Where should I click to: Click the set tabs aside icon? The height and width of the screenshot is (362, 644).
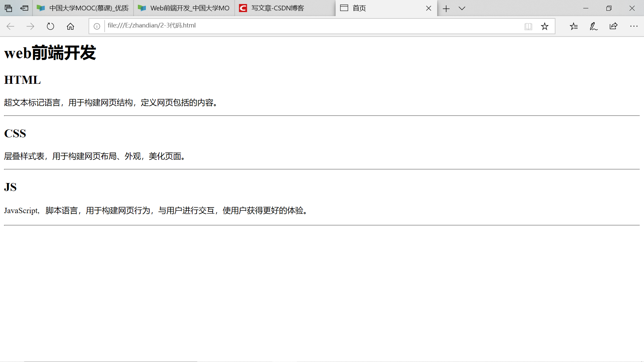pos(24,8)
